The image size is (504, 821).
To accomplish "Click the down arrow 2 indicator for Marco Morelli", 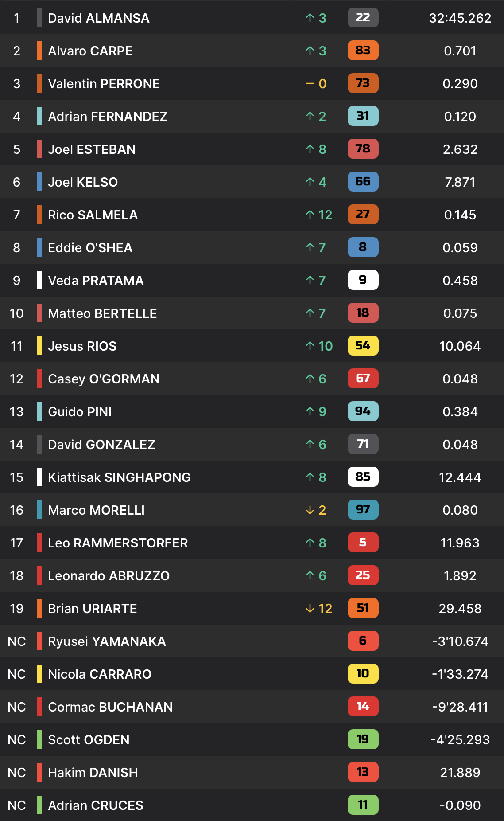I will coord(316,510).
